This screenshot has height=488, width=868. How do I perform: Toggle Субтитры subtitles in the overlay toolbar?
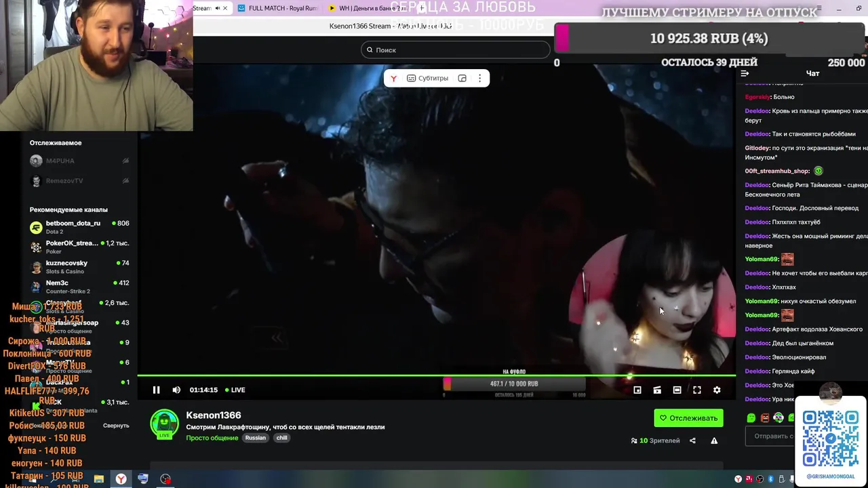coord(427,78)
